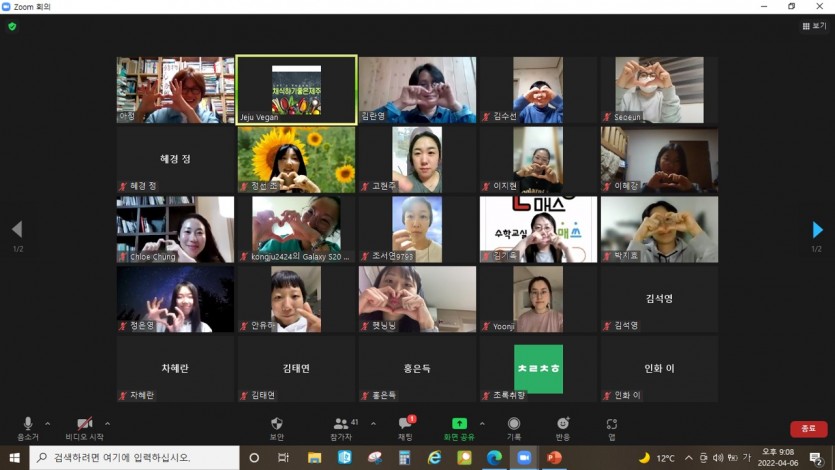Select the Seoeun video tile
The height and width of the screenshot is (470, 835).
pyautogui.click(x=659, y=90)
